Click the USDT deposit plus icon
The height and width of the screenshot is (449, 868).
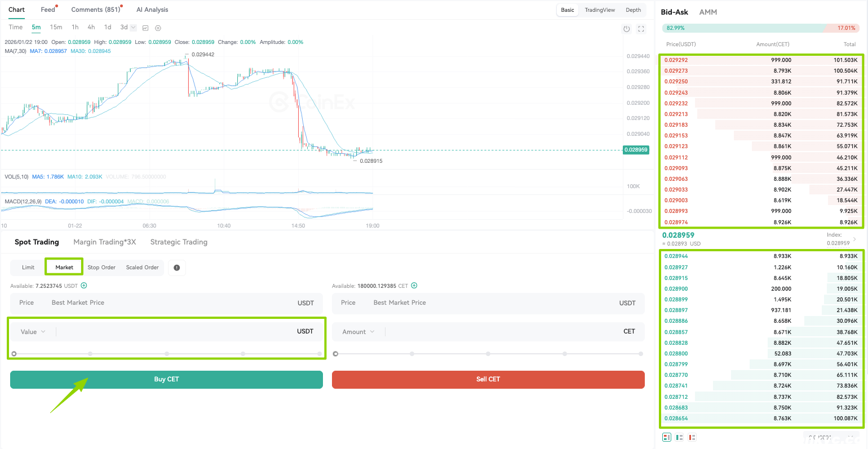(84, 286)
